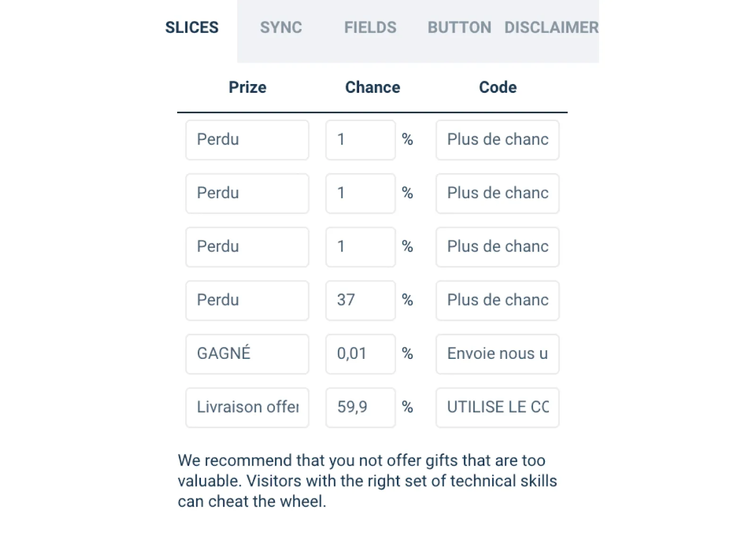Click the first row chance field
Screen dimensions: 756x546
[x=361, y=140]
